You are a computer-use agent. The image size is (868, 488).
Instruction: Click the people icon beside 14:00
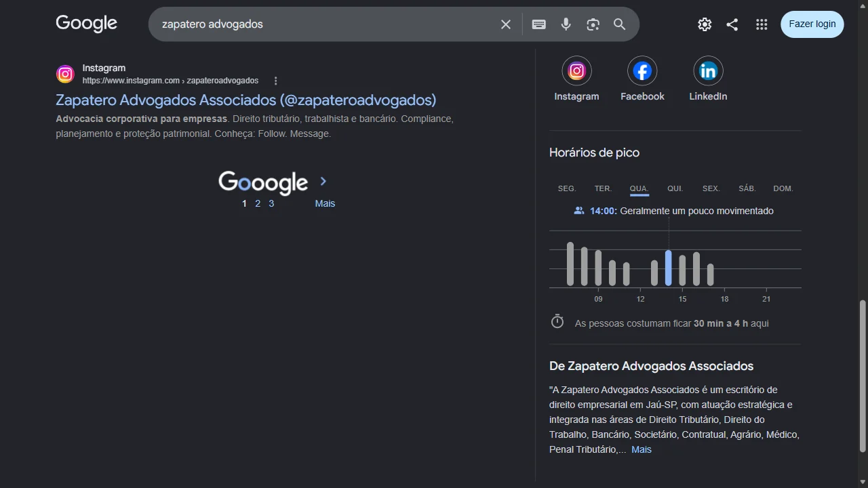click(x=578, y=211)
